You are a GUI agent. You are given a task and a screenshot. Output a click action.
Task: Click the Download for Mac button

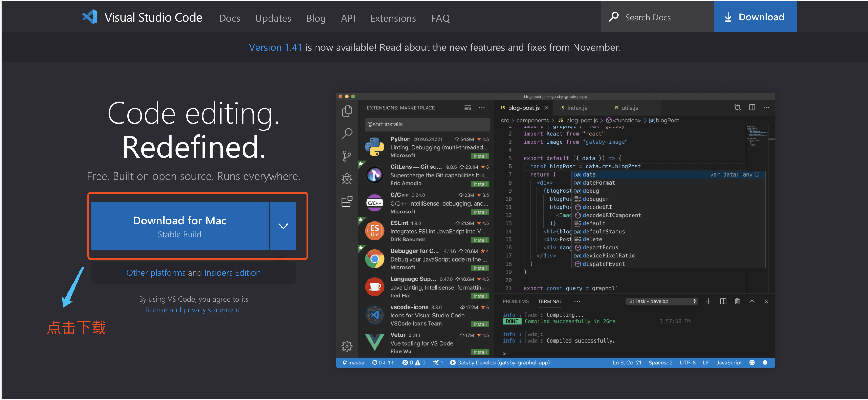(x=179, y=226)
